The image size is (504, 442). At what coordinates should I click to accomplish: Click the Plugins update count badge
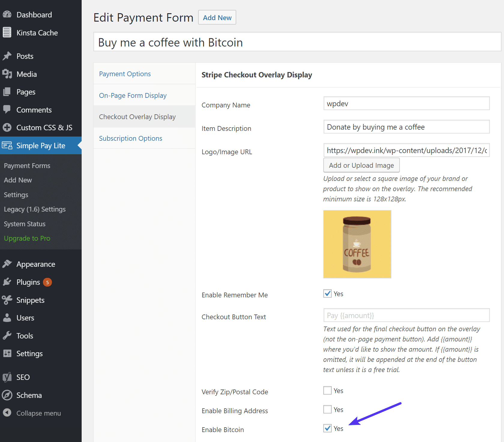47,282
